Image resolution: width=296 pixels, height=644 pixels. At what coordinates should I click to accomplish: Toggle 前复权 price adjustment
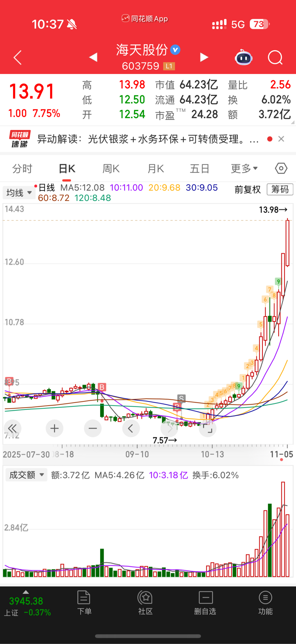point(248,189)
